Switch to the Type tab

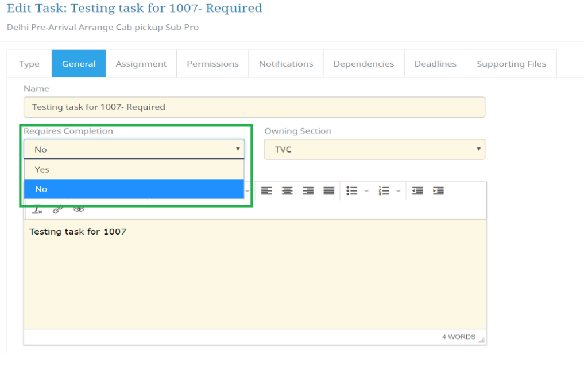pyautogui.click(x=29, y=64)
